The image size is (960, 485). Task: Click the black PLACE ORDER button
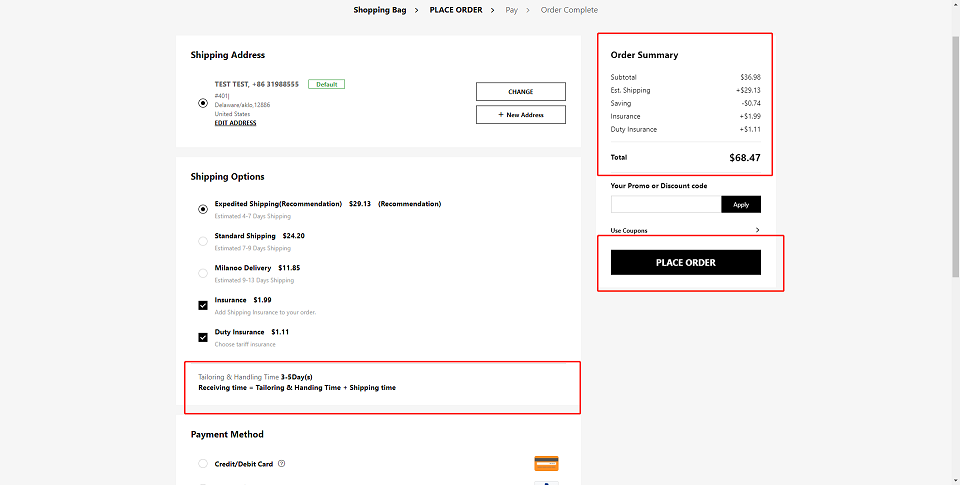click(x=686, y=262)
